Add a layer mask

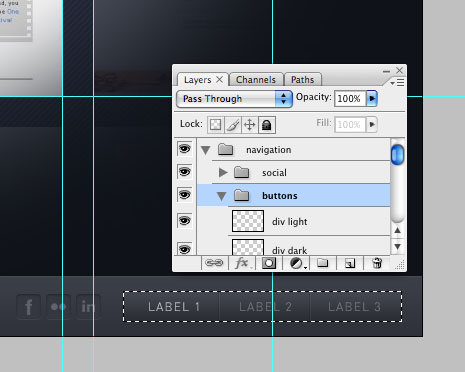(x=269, y=263)
